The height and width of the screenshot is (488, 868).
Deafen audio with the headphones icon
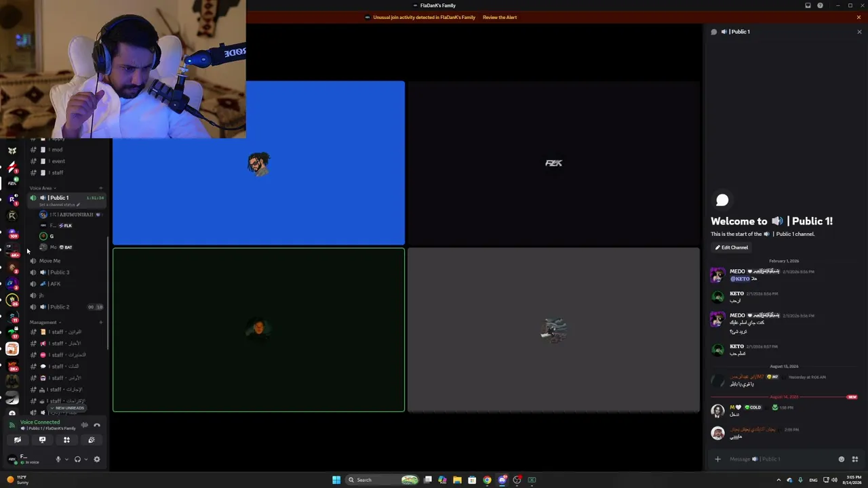77,460
